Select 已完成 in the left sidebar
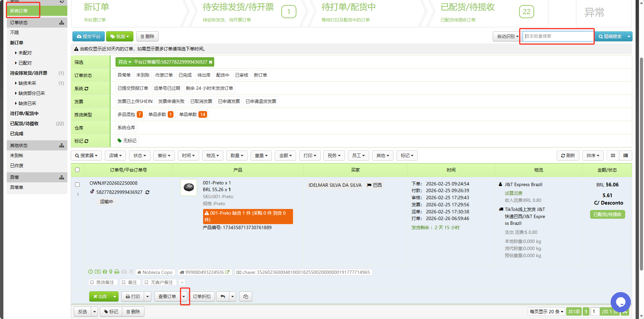 [18, 134]
